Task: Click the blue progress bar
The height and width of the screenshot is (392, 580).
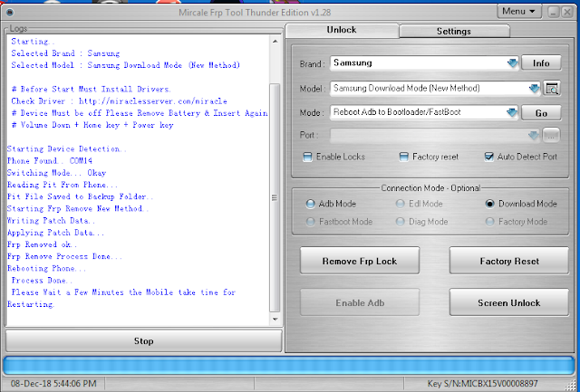Action: (x=289, y=366)
